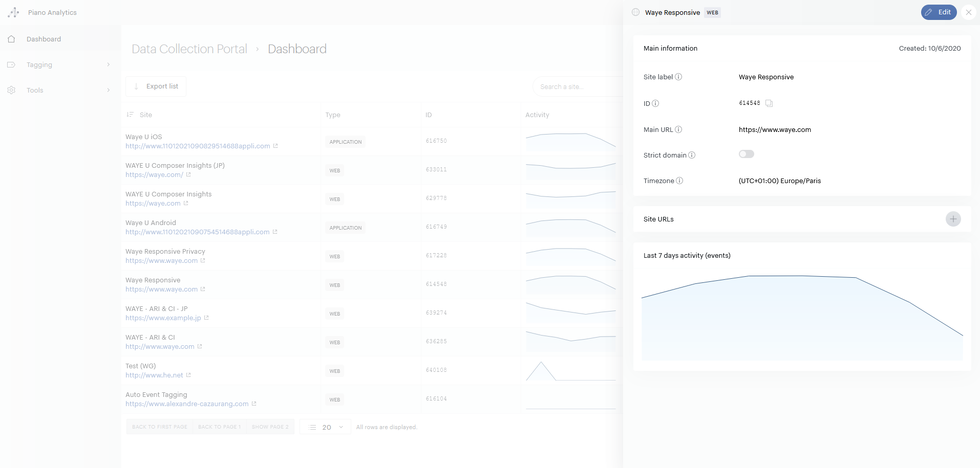Go to Data Collection Portal breadcrumb
980x468 pixels.
pos(189,49)
